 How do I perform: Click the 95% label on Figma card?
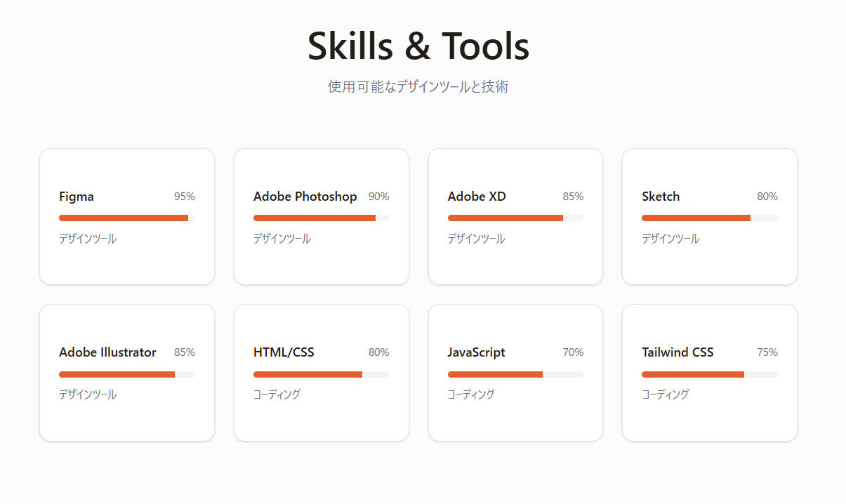(x=185, y=197)
